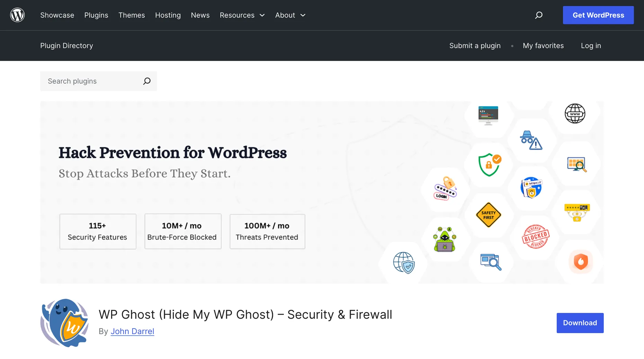Click the Get WordPress button
Viewport: 644px width, 359px height.
(x=598, y=15)
